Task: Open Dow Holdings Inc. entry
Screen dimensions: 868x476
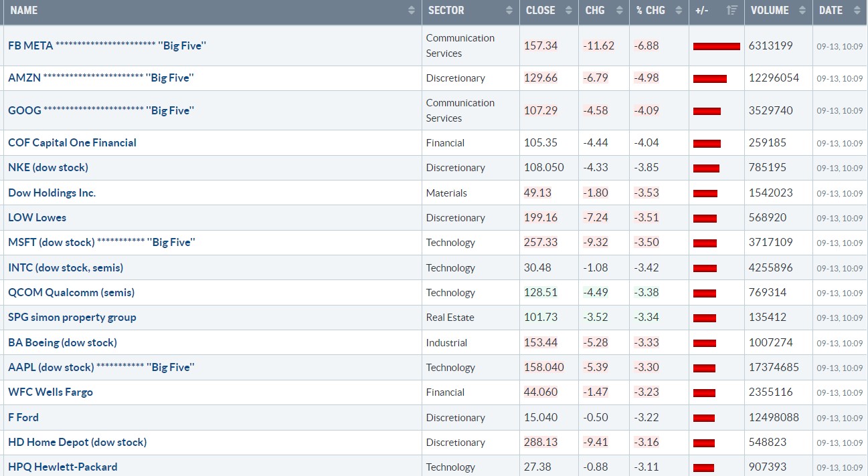Action: [52, 193]
